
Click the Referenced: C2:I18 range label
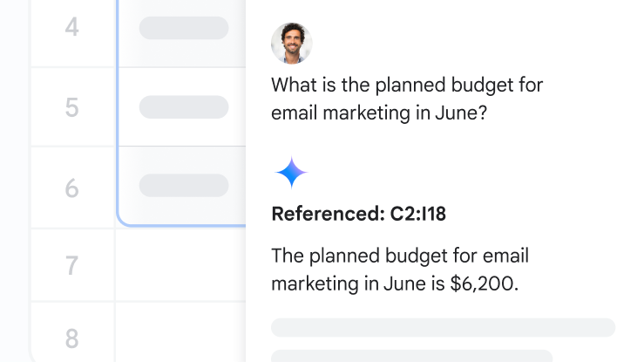[x=358, y=214]
